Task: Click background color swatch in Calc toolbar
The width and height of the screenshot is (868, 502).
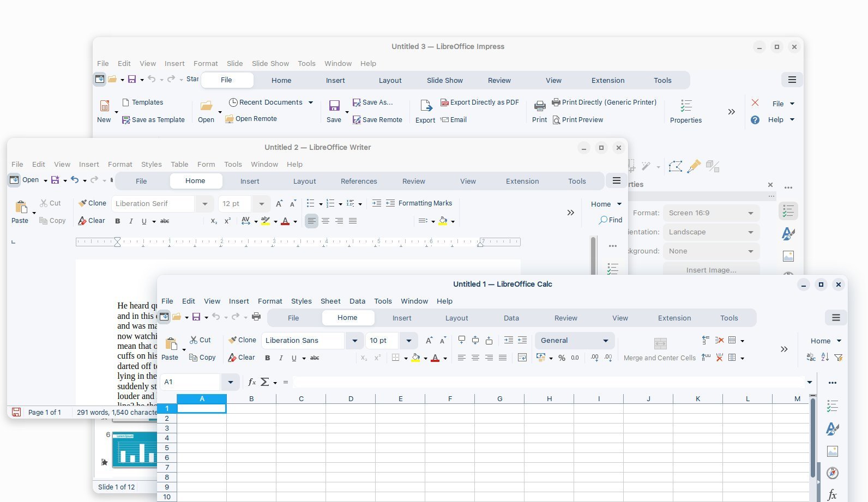Action: [x=415, y=358]
